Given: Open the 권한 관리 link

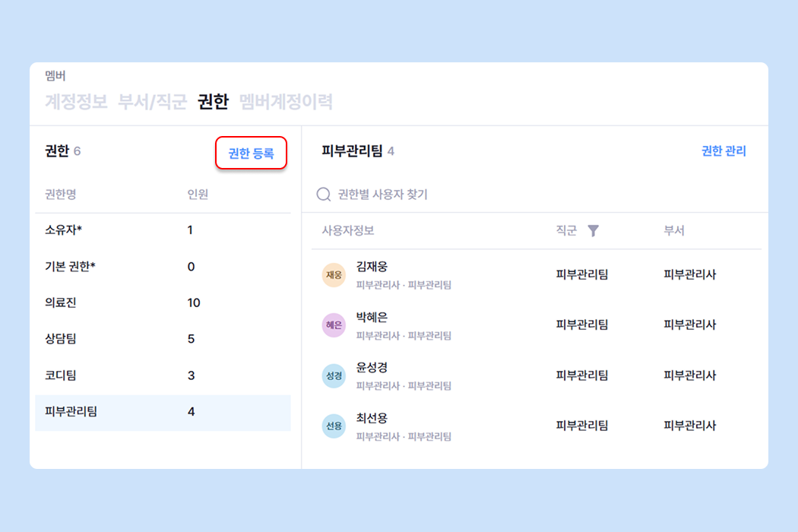Looking at the screenshot, I should pyautogui.click(x=724, y=151).
